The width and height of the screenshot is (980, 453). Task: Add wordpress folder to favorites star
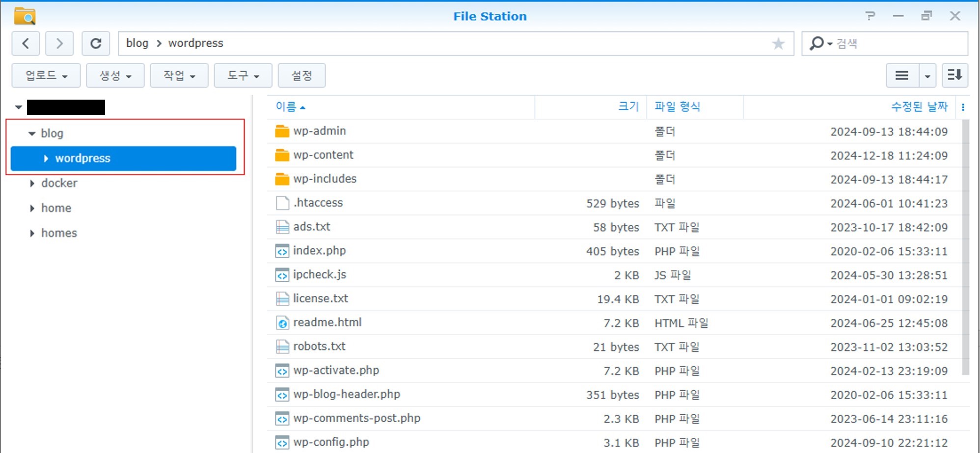coord(778,44)
